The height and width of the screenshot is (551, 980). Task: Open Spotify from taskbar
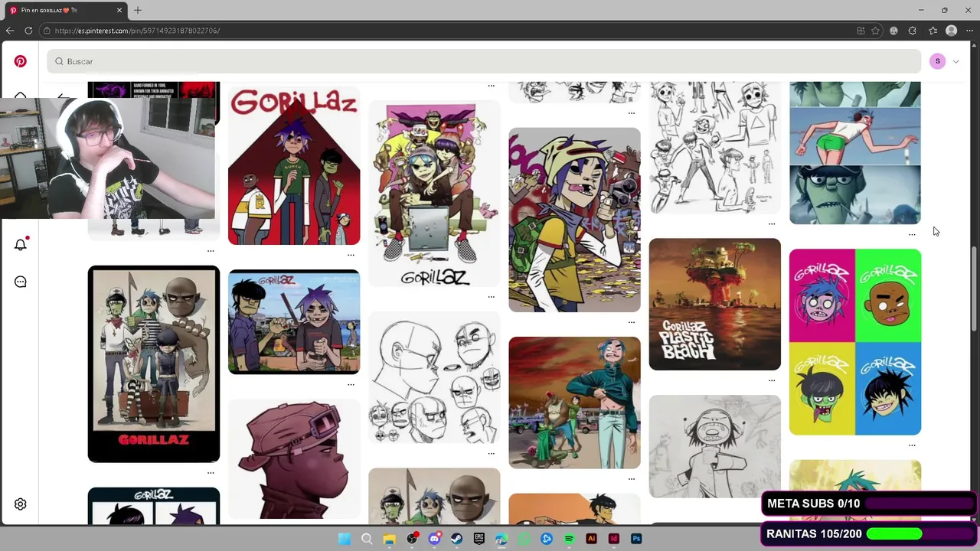pos(569,539)
